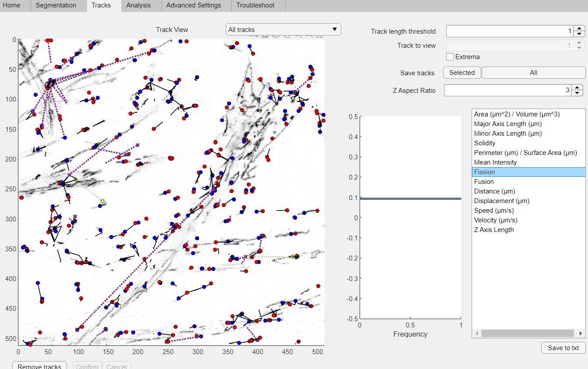
Task: Save all tracks using the All button
Action: pos(533,72)
